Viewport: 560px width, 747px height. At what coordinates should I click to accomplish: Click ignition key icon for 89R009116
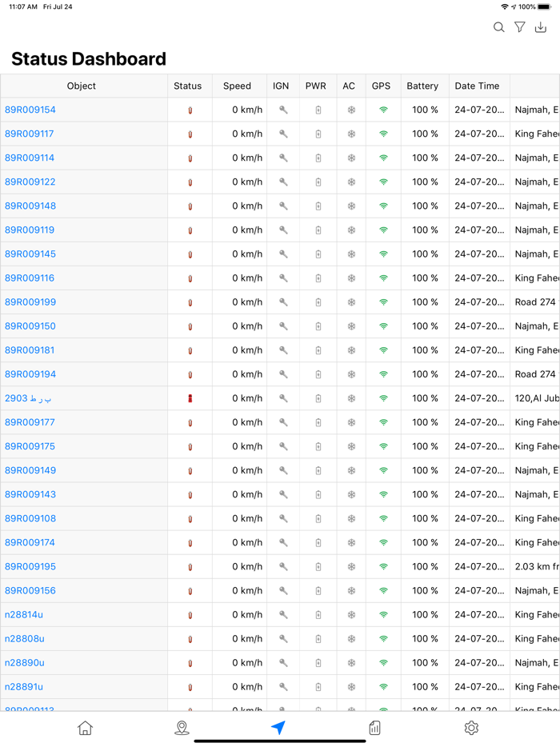pyautogui.click(x=283, y=278)
